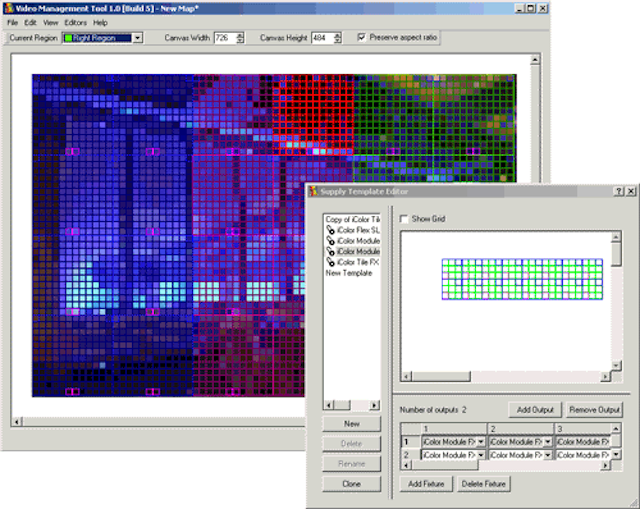640x509 pixels.
Task: Click the Remove Output button
Action: [x=594, y=410]
